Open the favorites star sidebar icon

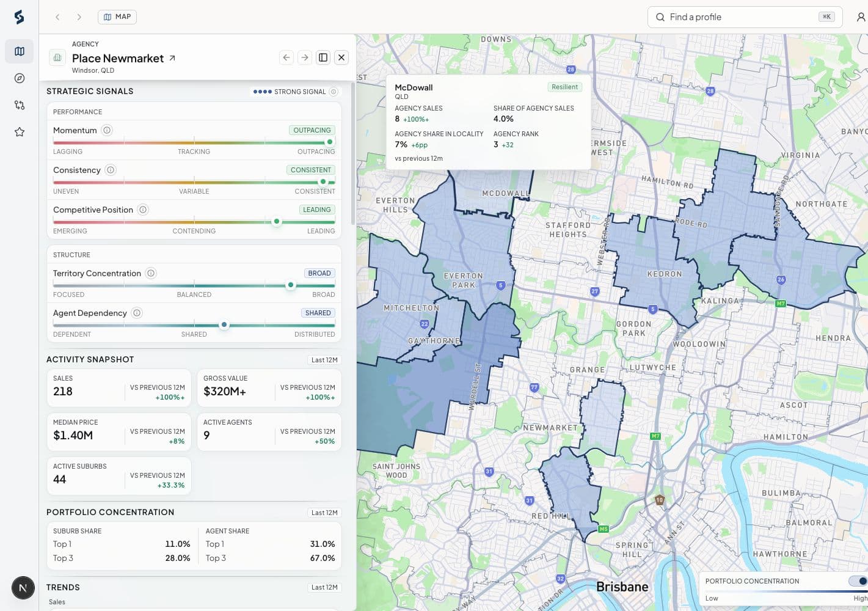[20, 132]
